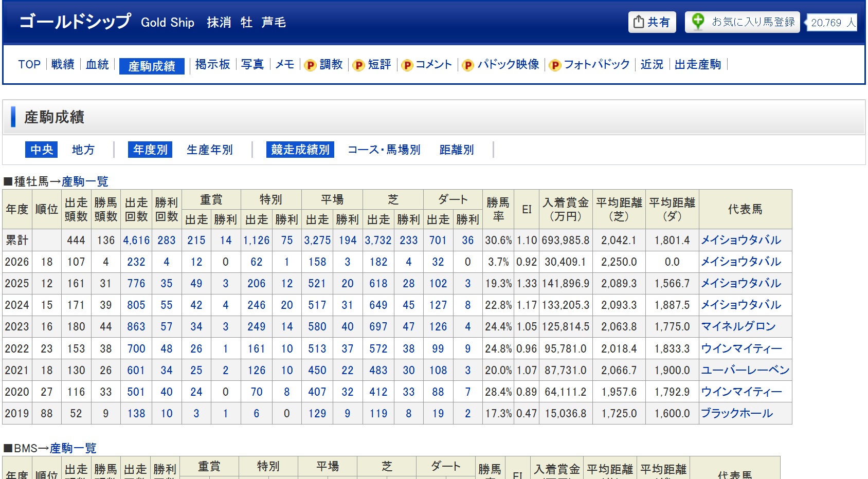Switch to the 距離別 distance view

coord(456,150)
